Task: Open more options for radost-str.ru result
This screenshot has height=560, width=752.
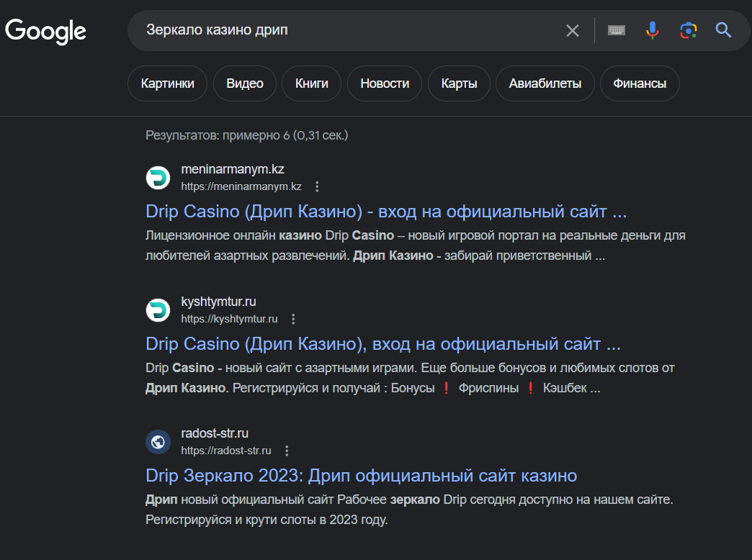Action: (x=287, y=451)
